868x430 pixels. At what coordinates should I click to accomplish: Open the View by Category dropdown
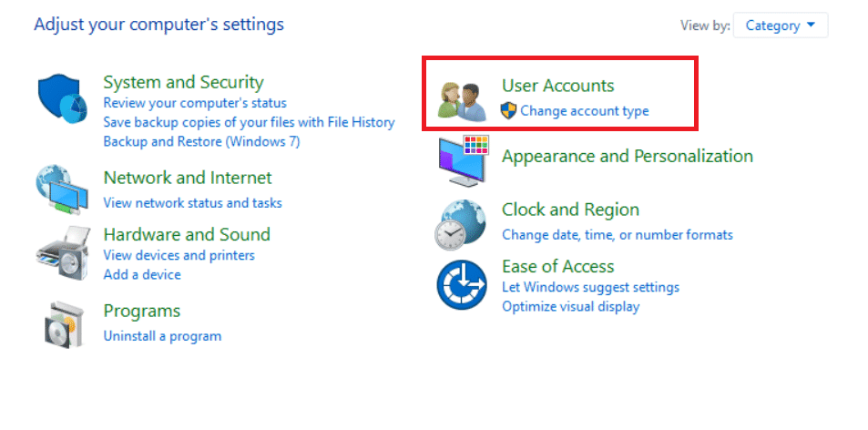[x=780, y=26]
